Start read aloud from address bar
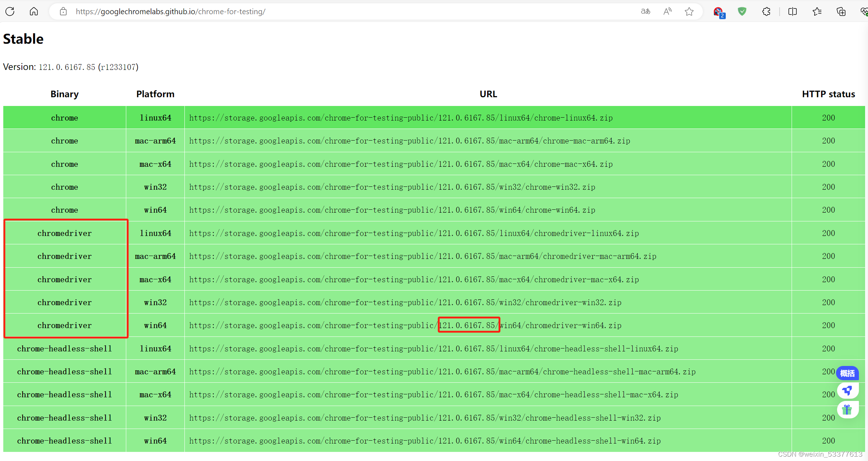Screen dimensions: 868x461 pyautogui.click(x=667, y=11)
